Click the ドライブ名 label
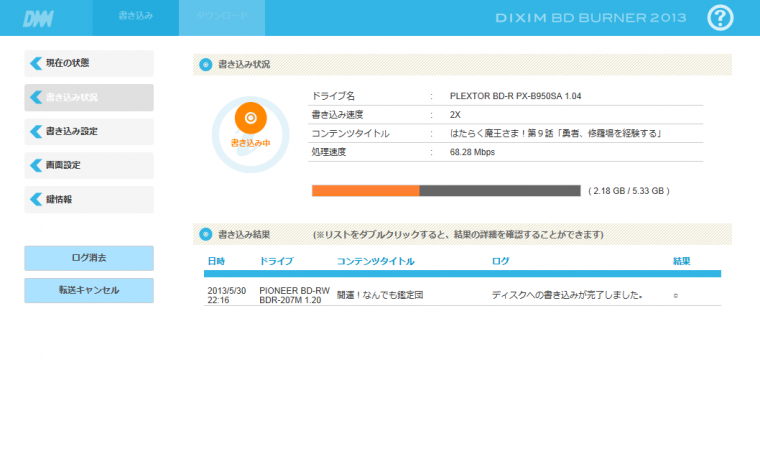 coord(333,96)
